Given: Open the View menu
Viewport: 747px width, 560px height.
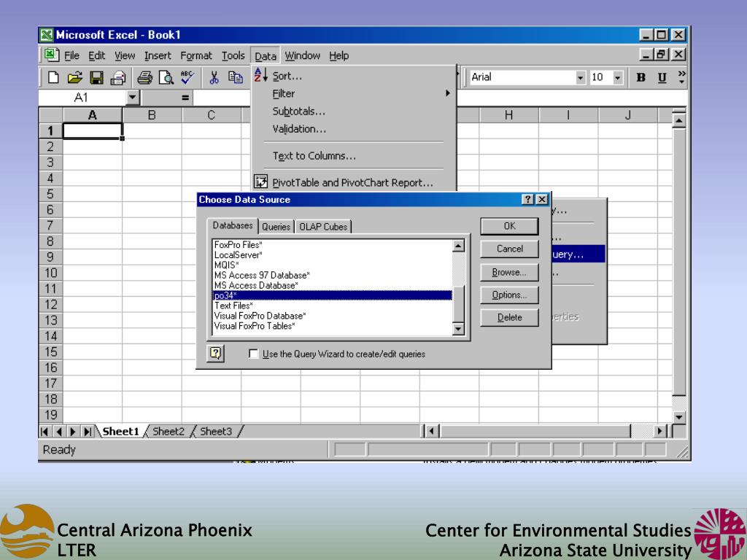Looking at the screenshot, I should click(x=125, y=55).
